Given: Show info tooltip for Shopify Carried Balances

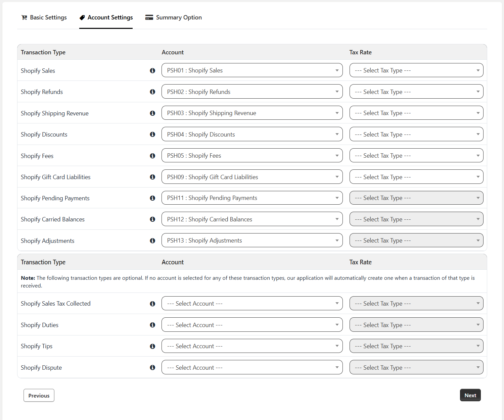Looking at the screenshot, I should [x=152, y=219].
